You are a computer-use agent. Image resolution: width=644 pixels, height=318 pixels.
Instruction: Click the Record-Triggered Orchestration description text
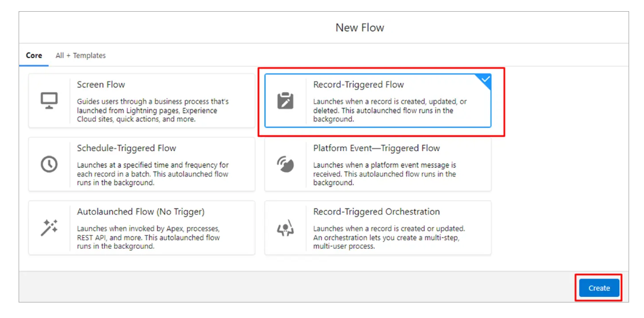click(x=389, y=238)
